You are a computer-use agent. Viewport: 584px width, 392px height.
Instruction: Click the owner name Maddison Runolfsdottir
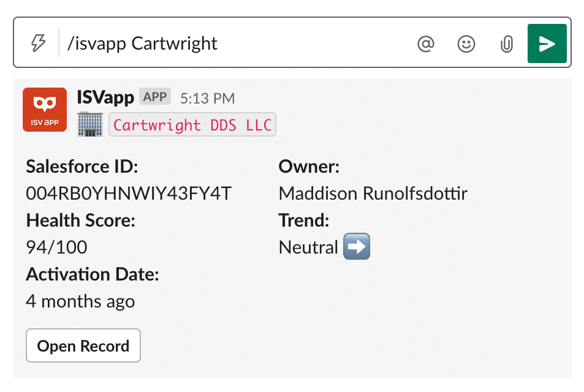pyautogui.click(x=373, y=194)
